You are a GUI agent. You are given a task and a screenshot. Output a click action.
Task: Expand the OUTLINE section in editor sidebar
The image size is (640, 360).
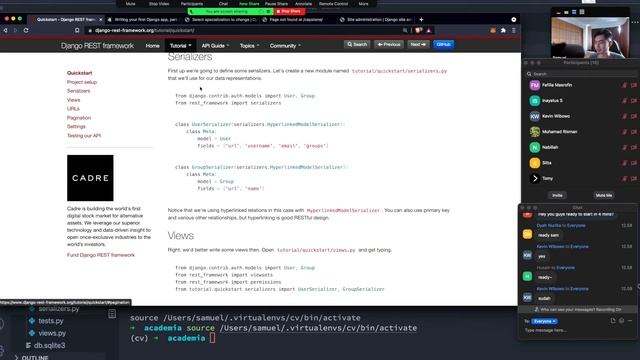[31, 358]
